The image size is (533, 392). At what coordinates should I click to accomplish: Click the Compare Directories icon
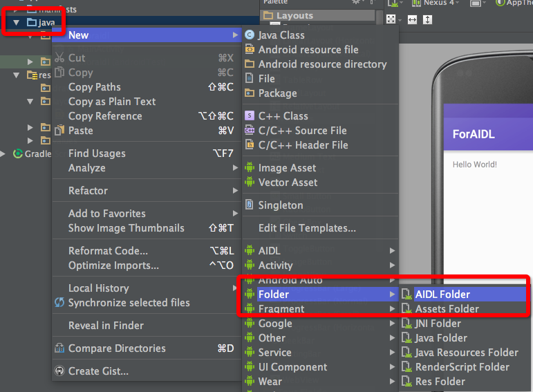click(59, 348)
